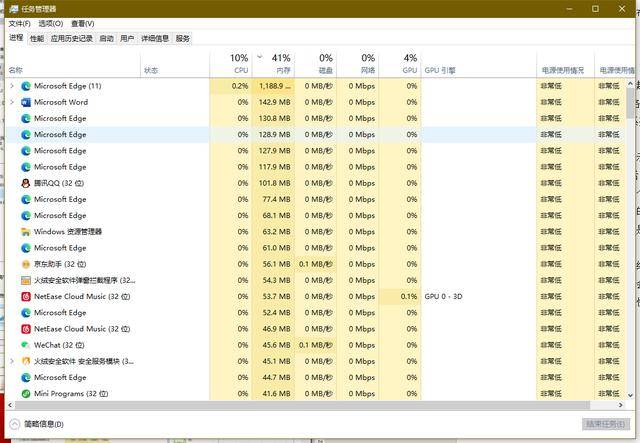The image size is (640, 443).
Task: Click the 腾讯QQ penguin icon
Action: [26, 183]
